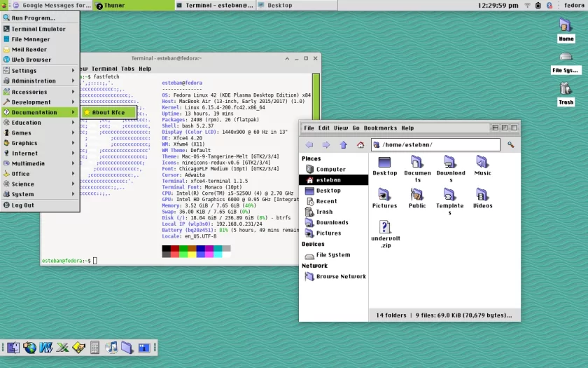This screenshot has width=588, height=368.
Task: Select About Xfce in the Documentation submenu
Action: [x=108, y=112]
